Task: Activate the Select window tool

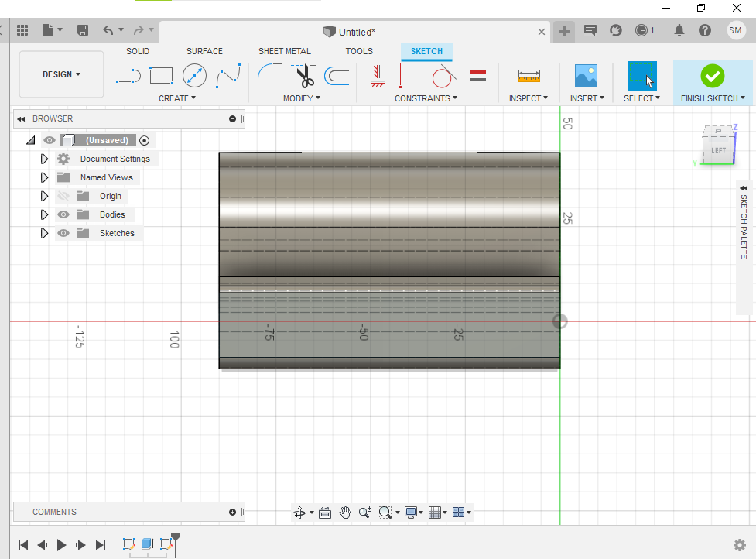Action: (641, 76)
